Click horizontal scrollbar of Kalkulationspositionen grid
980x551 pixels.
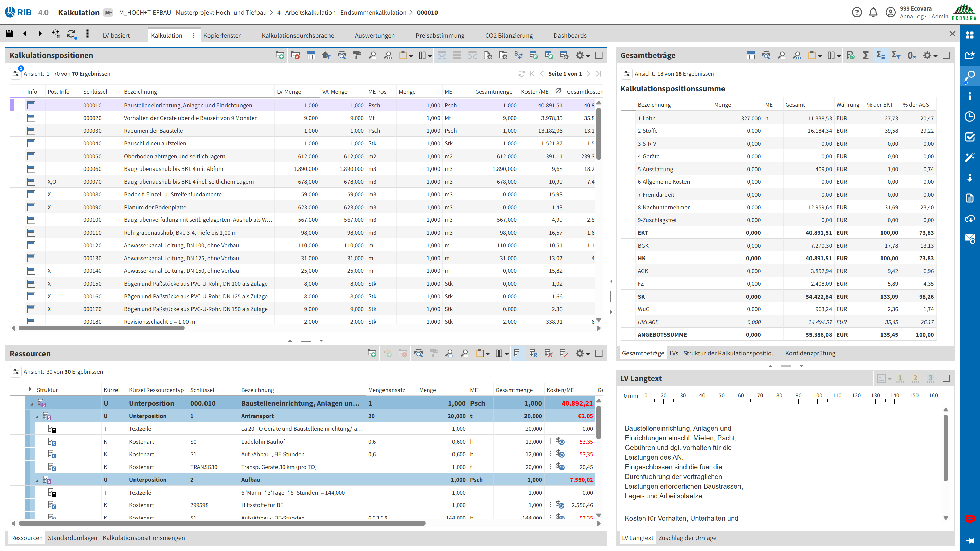pyautogui.click(x=102, y=328)
